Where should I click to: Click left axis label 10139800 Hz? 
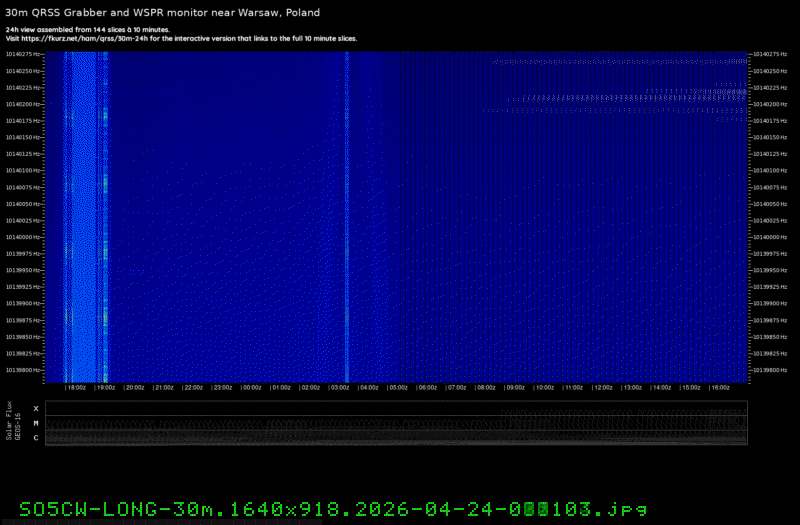[23, 370]
